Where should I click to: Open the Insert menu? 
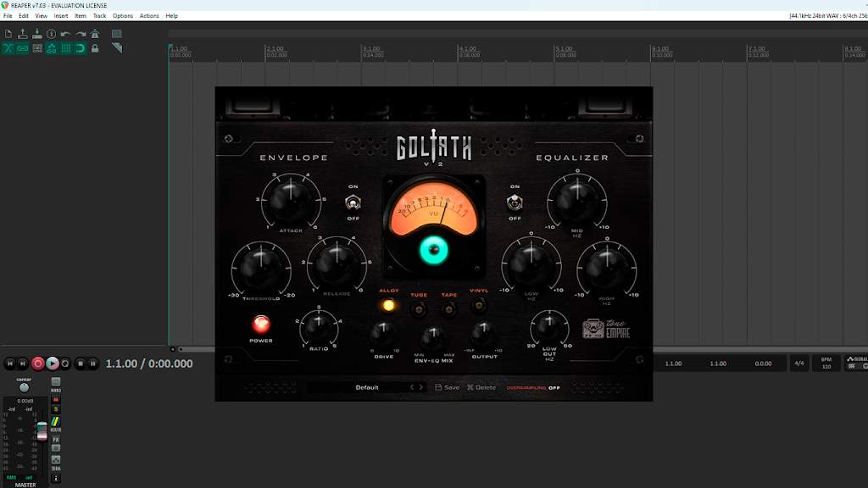[61, 16]
